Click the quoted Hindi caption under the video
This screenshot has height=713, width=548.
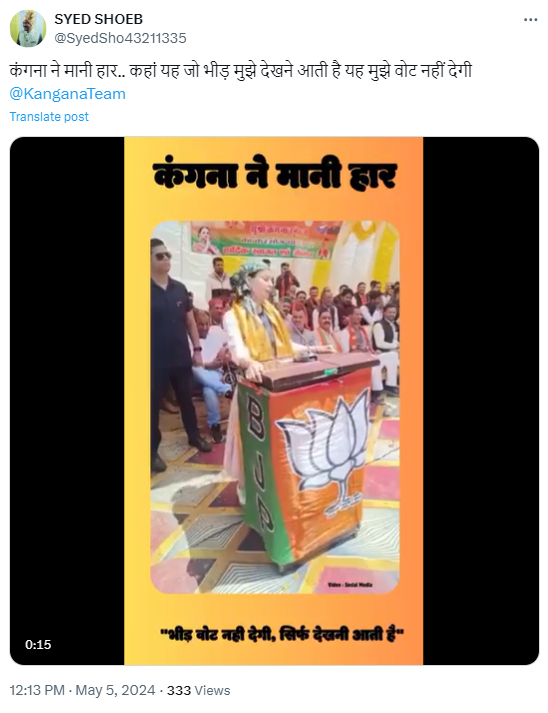[282, 634]
